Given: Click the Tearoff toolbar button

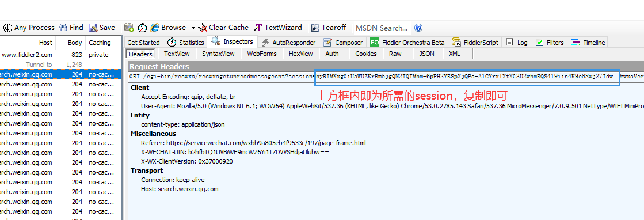Looking at the screenshot, I should 329,28.
